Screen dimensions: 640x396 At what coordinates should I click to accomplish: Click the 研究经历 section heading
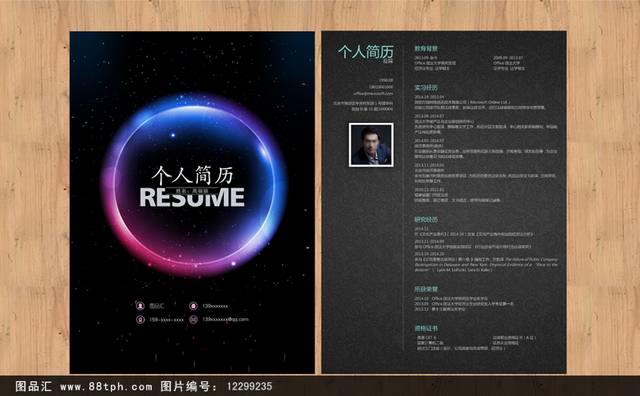426,220
